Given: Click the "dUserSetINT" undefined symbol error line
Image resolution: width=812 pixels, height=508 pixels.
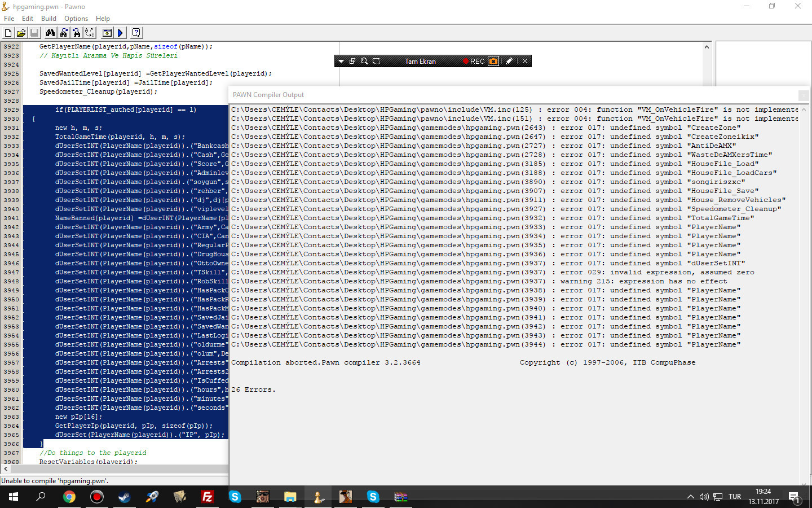Looking at the screenshot, I should (x=488, y=263).
